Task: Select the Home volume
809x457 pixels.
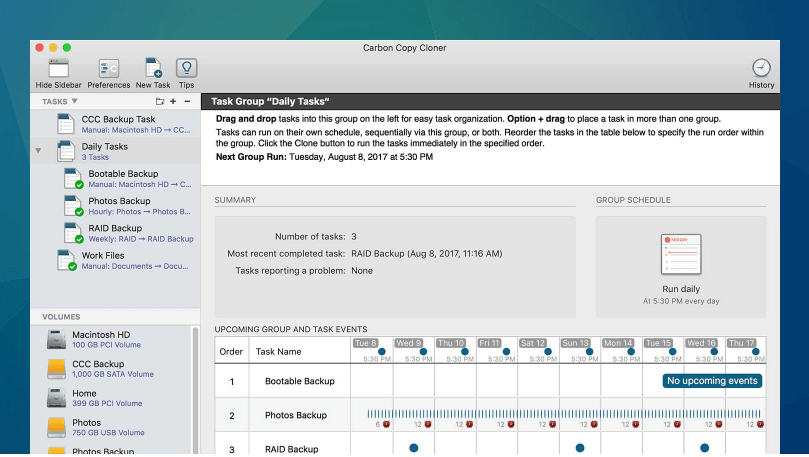Action: (111, 398)
